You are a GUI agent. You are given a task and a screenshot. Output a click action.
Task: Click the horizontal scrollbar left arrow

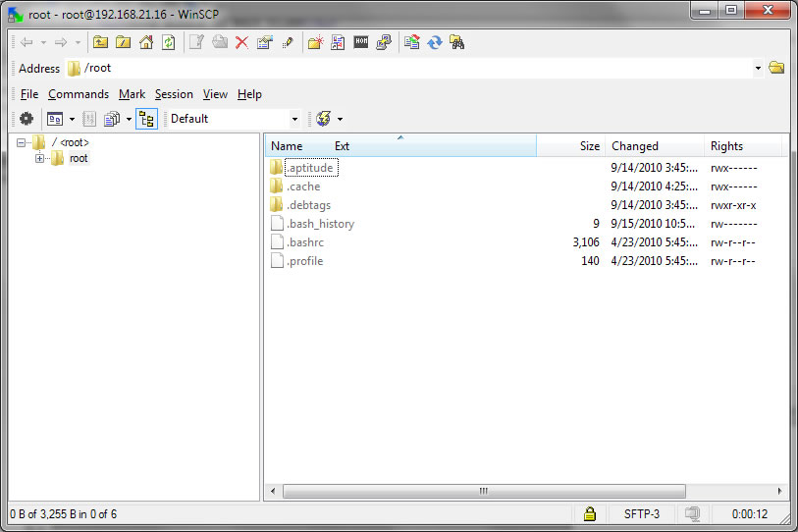click(273, 492)
